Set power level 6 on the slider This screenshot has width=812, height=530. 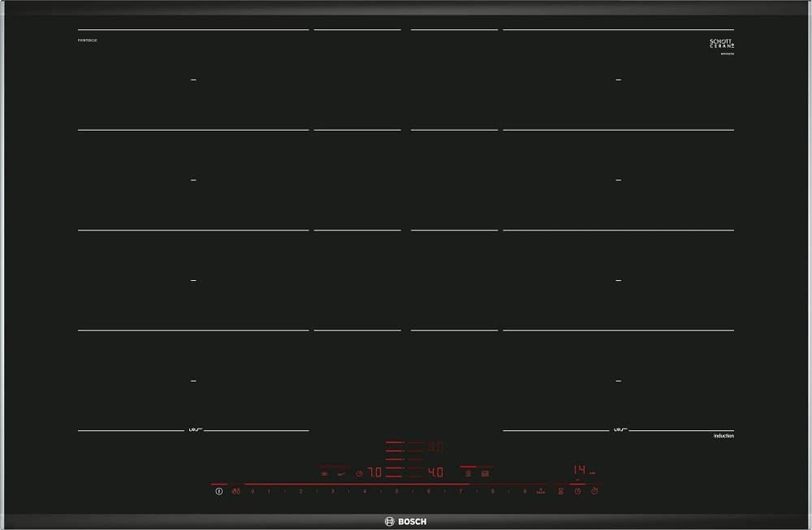click(429, 491)
